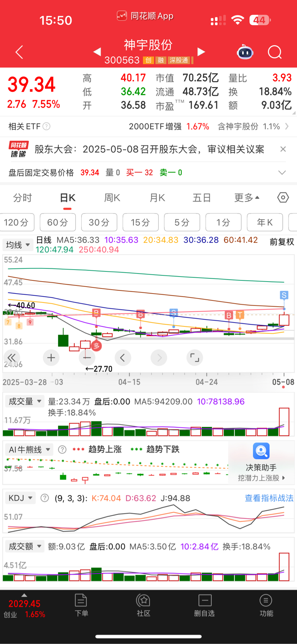This screenshot has height=644, width=297.
Task: Choose the 年K period button
Action: coord(265,222)
